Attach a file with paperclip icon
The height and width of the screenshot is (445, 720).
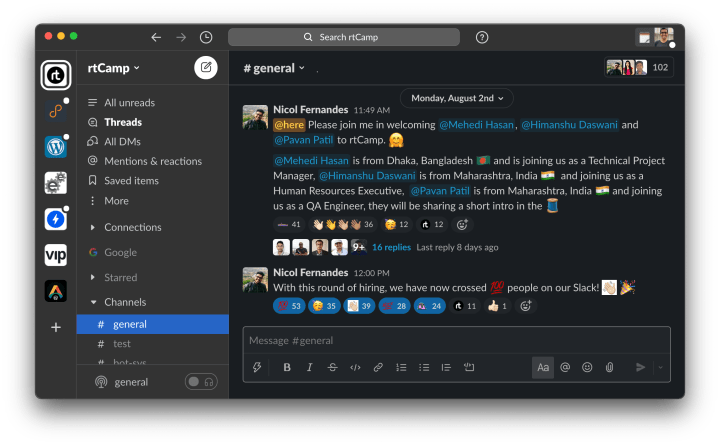point(609,367)
